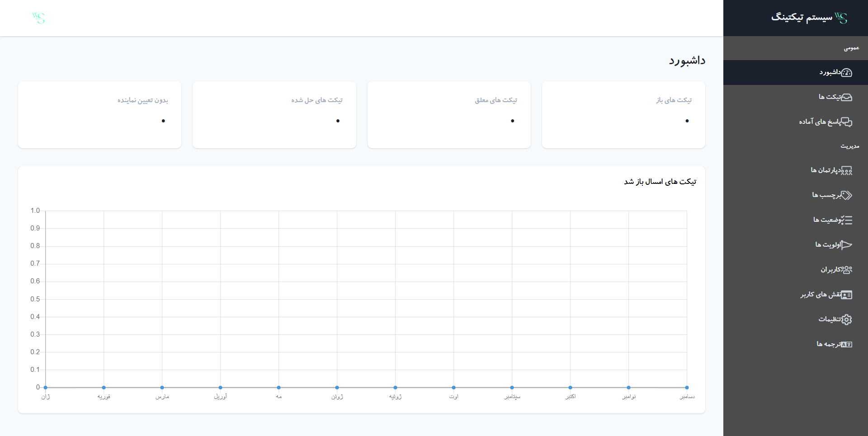This screenshot has height=436, width=868.
Task: Open the داشبورد menu item
Action: pos(796,72)
